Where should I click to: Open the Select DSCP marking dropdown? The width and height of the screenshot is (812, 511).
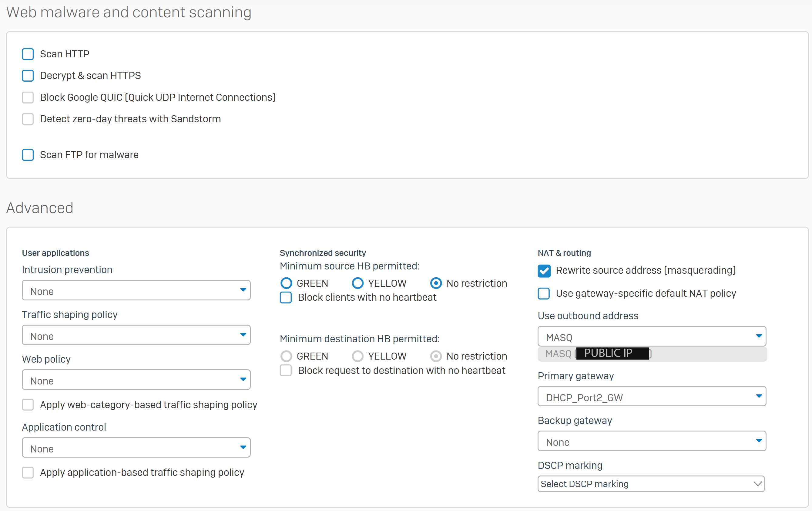[x=651, y=484]
